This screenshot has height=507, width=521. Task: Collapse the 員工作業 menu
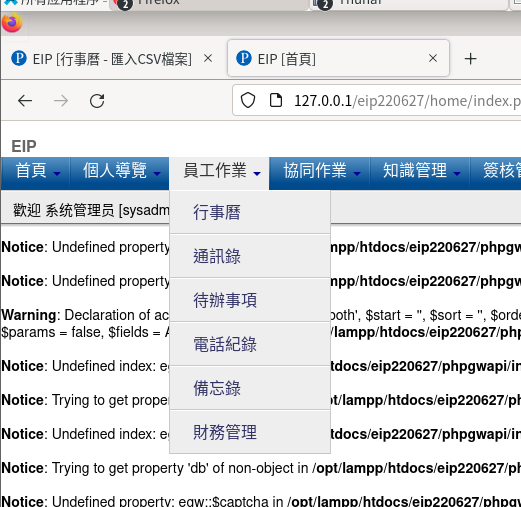point(219,173)
